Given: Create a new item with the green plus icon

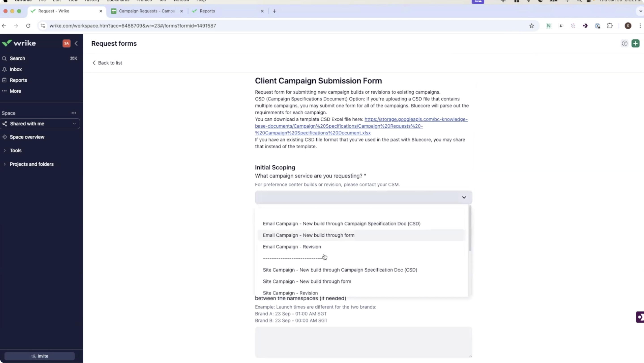Looking at the screenshot, I should [636, 43].
